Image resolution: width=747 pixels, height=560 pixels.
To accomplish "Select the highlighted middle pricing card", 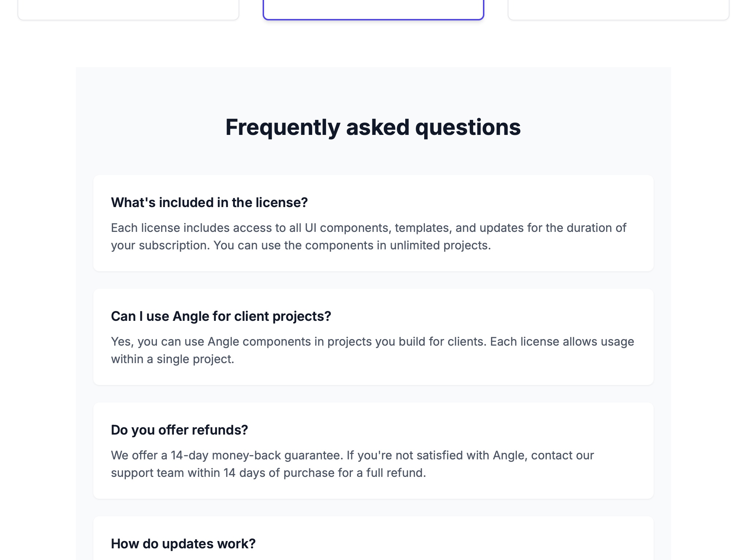I will (x=373, y=7).
